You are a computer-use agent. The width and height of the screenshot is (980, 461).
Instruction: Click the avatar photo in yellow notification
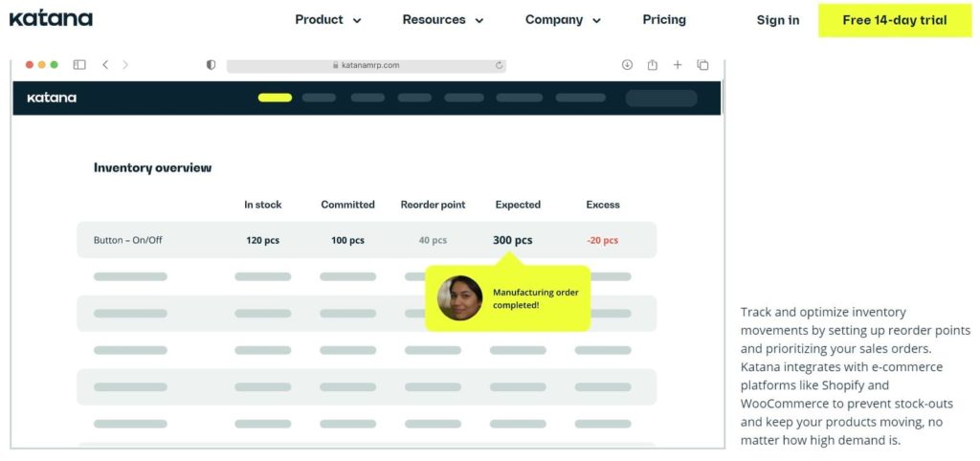click(x=459, y=298)
